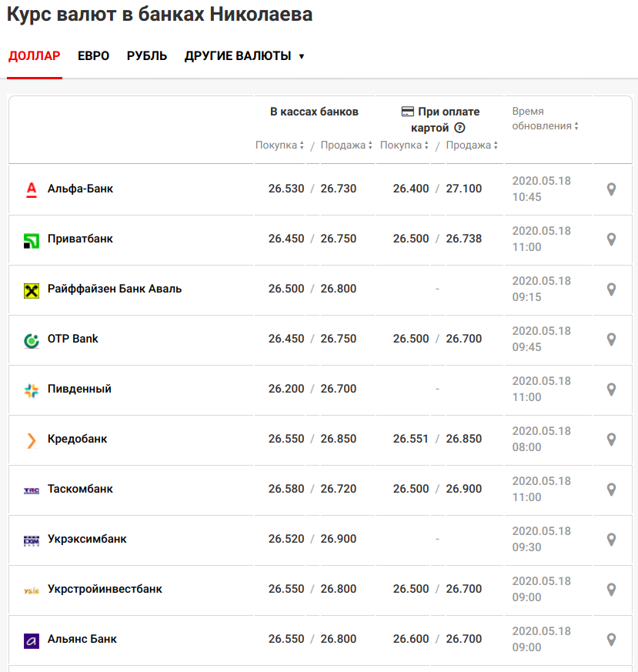Image resolution: width=638 pixels, height=672 pixels.
Task: Click the Таскомбанк logo
Action: point(32,490)
